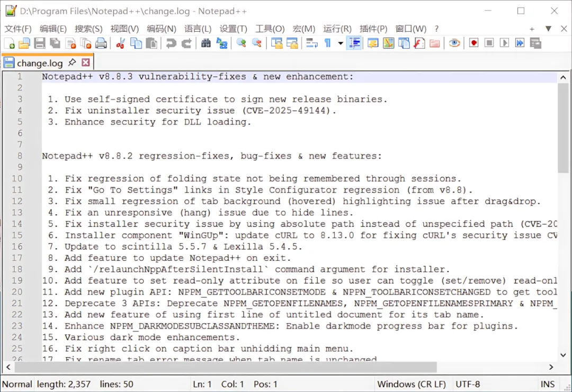Click the Open file folder icon
The height and width of the screenshot is (392, 572).
pos(24,43)
